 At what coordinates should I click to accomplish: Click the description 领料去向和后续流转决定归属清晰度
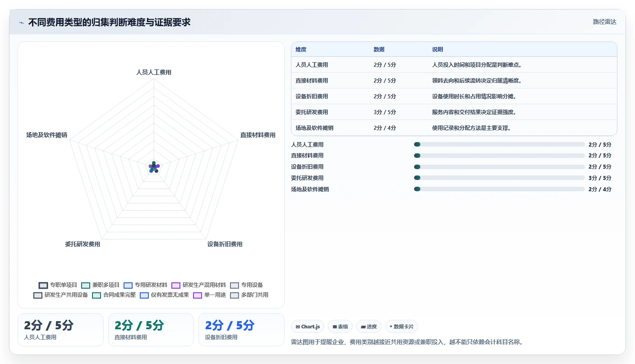pos(477,81)
